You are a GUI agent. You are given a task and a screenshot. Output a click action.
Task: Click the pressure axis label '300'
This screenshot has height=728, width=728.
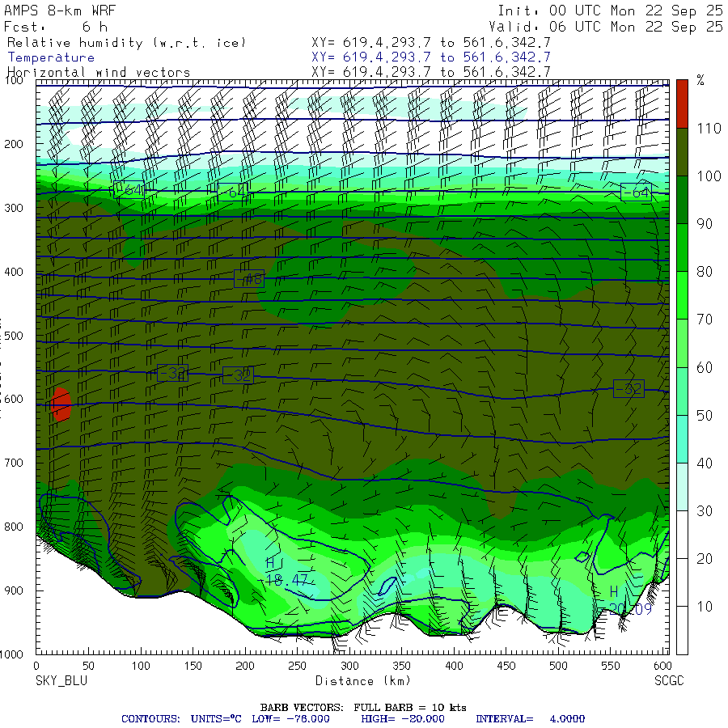click(14, 208)
